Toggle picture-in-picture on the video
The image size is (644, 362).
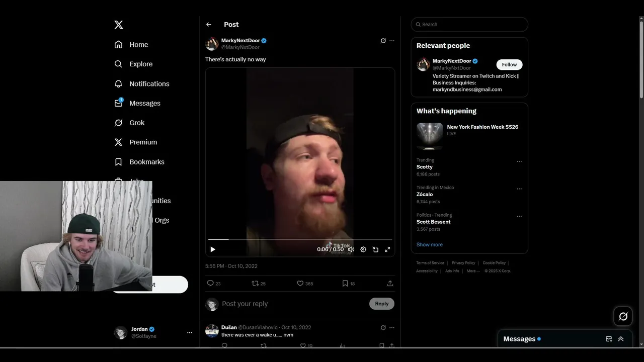[x=375, y=249]
